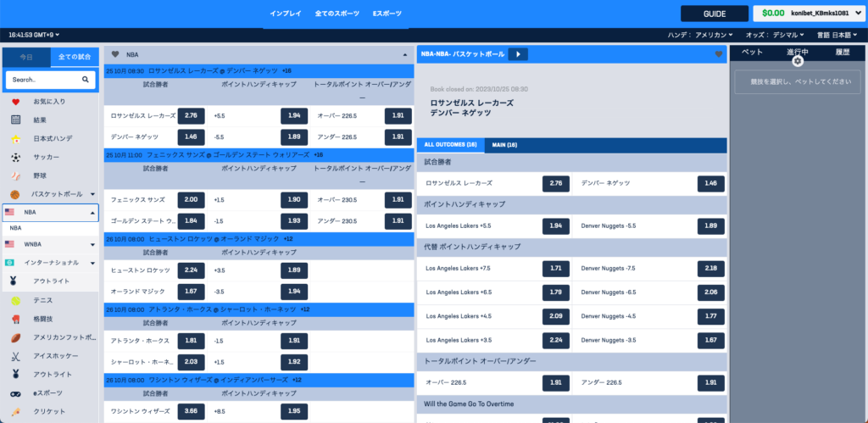Screen dimensions: 868x423
Task: Click the アメリカンフットボール football icon
Action: [15, 337]
